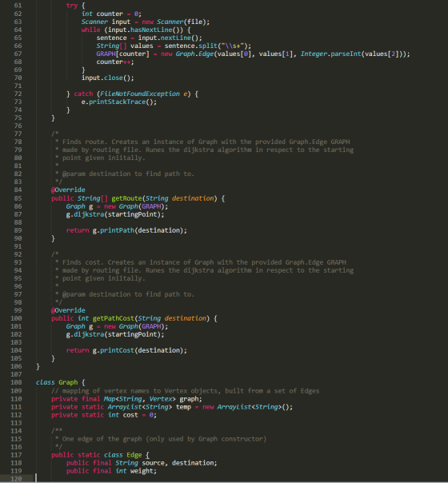448x483 pixels.
Task: Click 'input.close()' statement on line 70
Action: tap(107, 78)
